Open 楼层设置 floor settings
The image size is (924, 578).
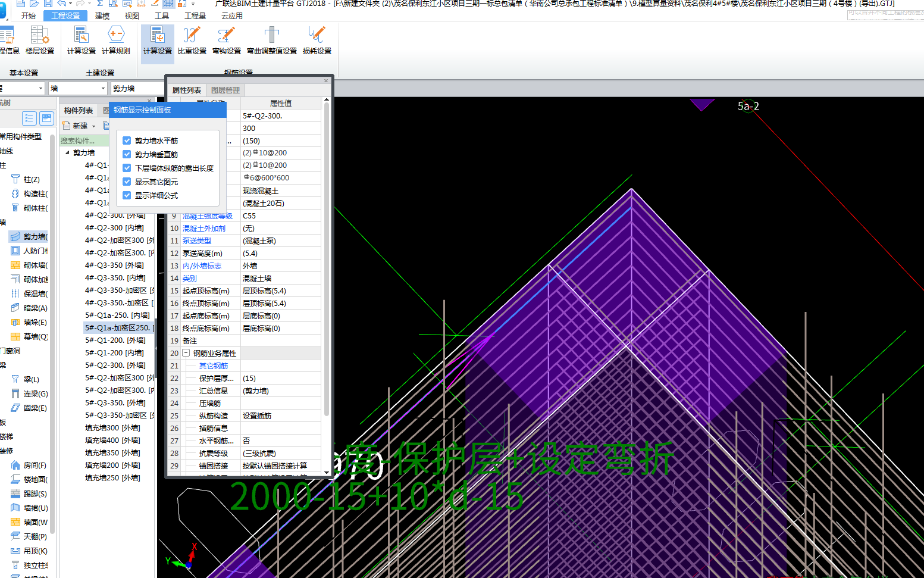[x=39, y=40]
